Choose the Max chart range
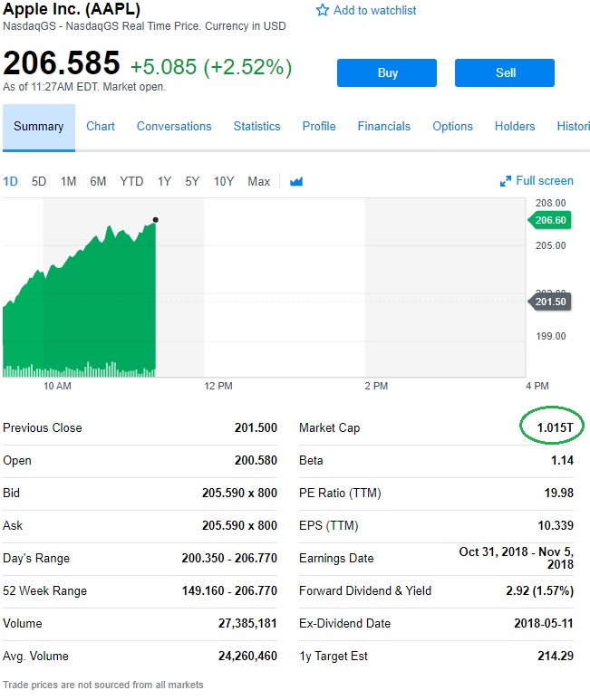 [258, 181]
